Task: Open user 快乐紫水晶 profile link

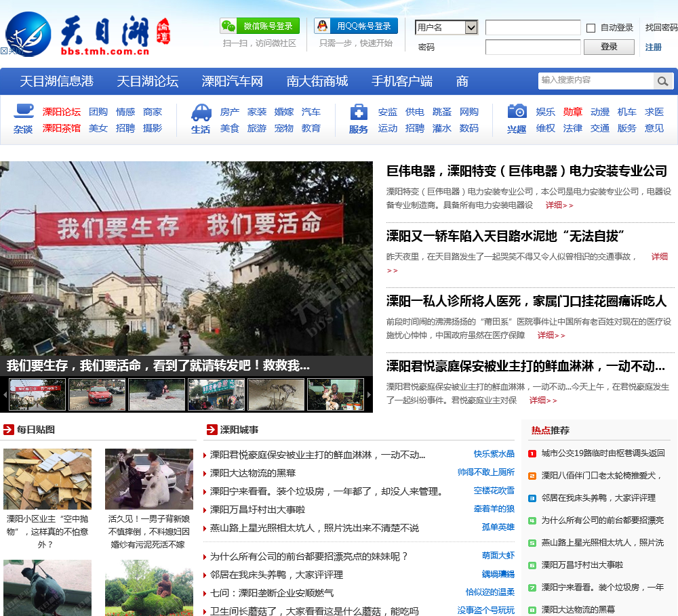Action: 494,454
